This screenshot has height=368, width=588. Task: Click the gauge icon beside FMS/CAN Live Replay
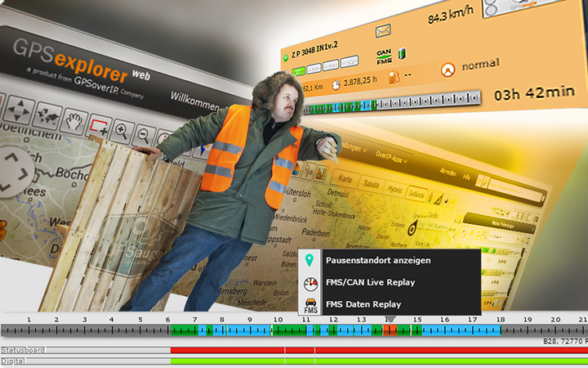point(310,285)
